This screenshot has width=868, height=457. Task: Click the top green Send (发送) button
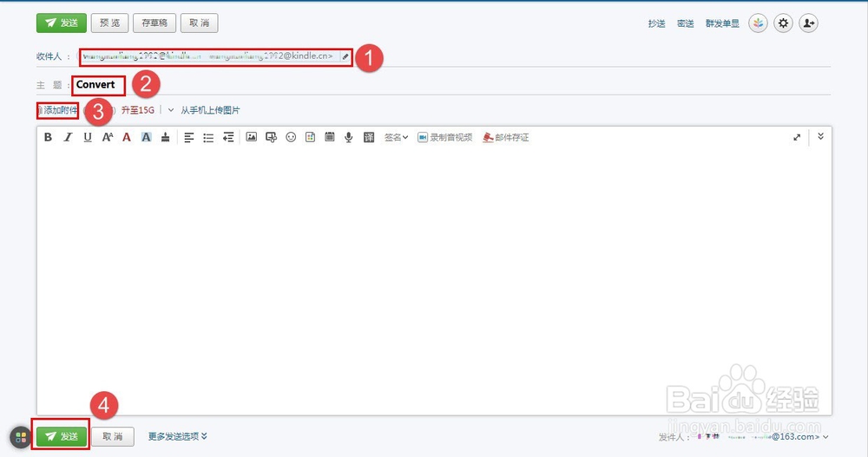point(62,23)
